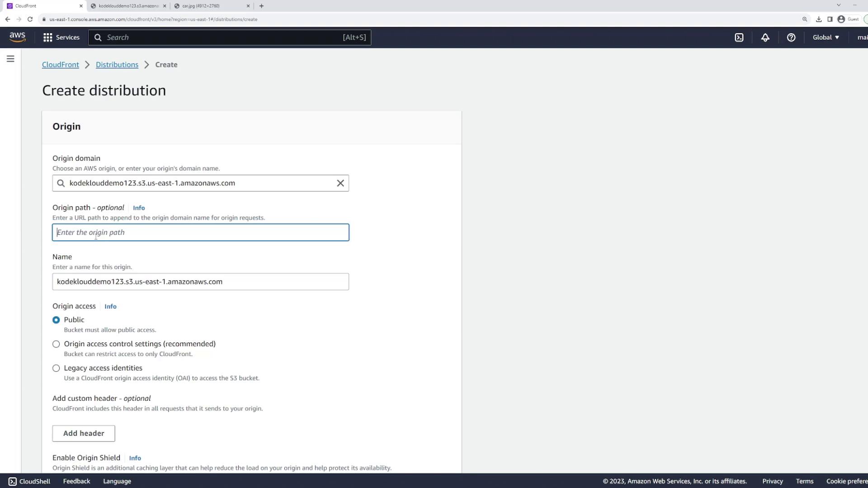The height and width of the screenshot is (488, 868).
Task: Click the AWS logo home icon
Action: click(x=17, y=37)
